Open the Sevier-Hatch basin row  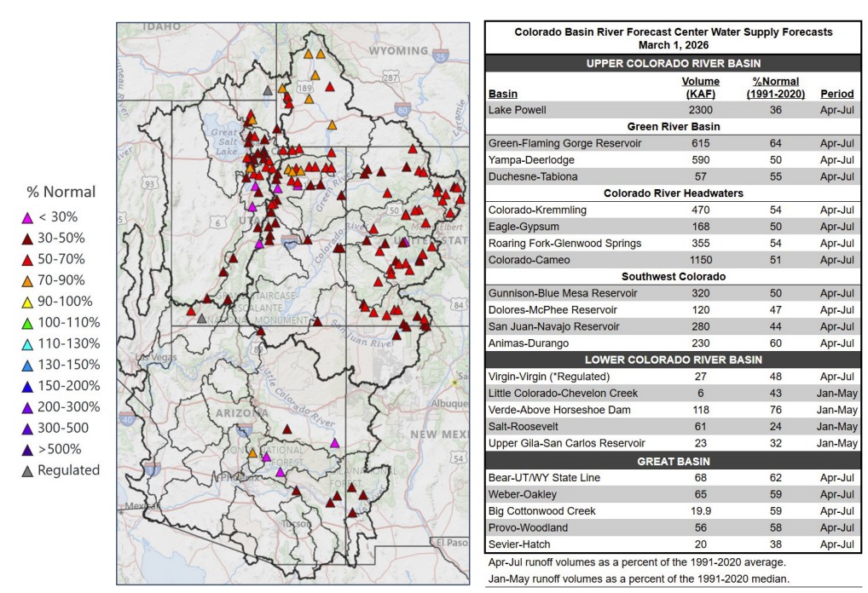click(519, 544)
